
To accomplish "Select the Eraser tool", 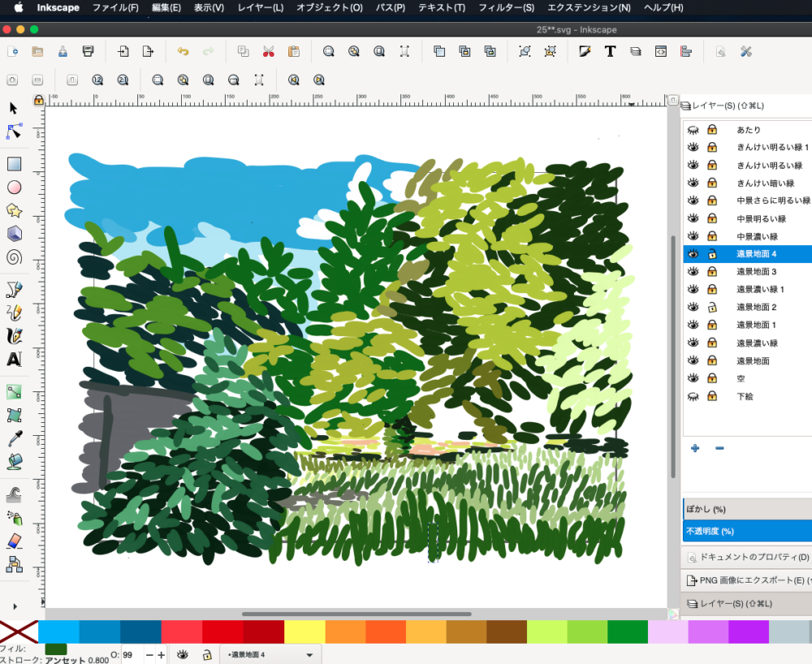I will 14,541.
